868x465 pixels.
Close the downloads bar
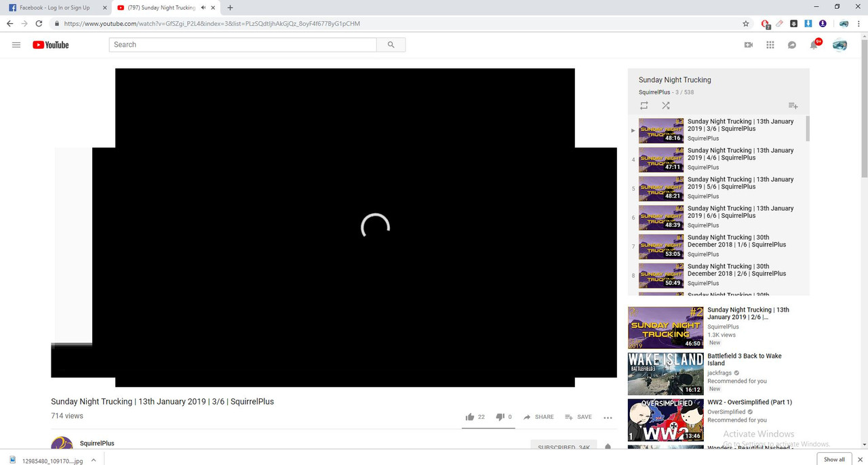[861, 459]
